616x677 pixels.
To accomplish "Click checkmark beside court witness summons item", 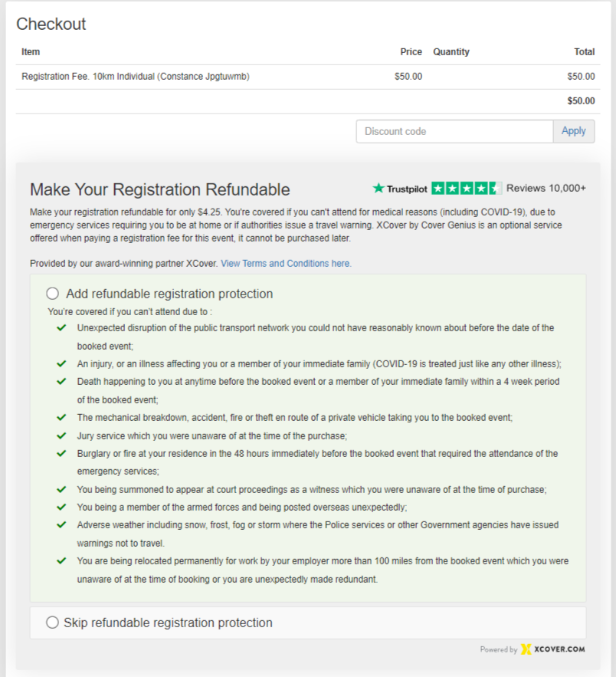I will click(x=61, y=489).
